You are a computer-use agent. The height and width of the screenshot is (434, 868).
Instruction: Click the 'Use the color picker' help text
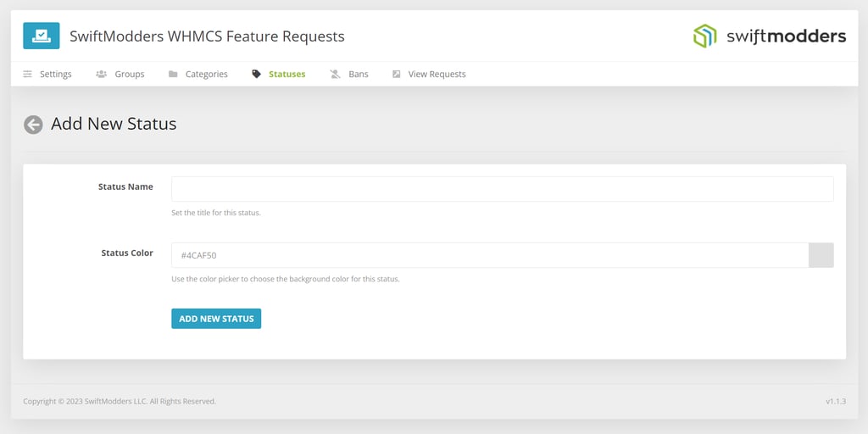pyautogui.click(x=286, y=279)
